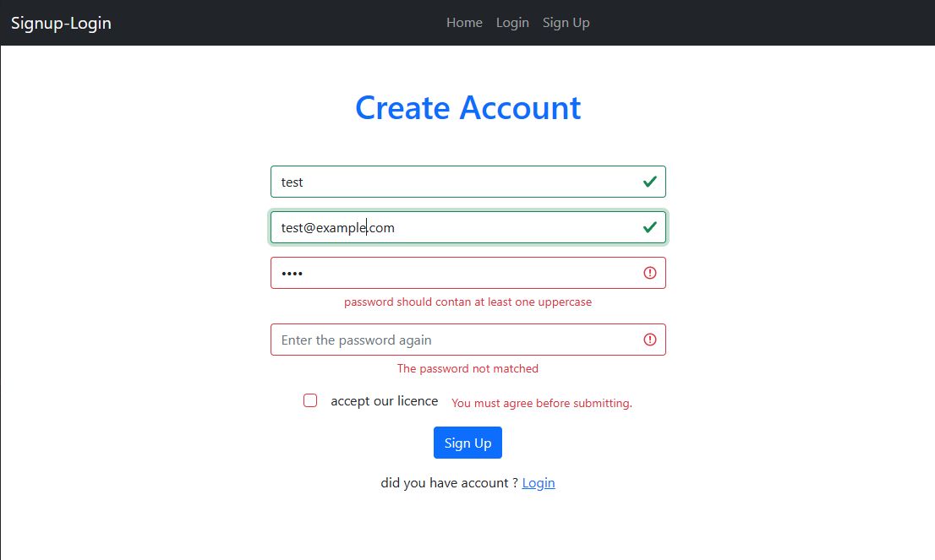The image size is (935, 560).
Task: Click "You must agree before submitting" text
Action: (x=542, y=404)
